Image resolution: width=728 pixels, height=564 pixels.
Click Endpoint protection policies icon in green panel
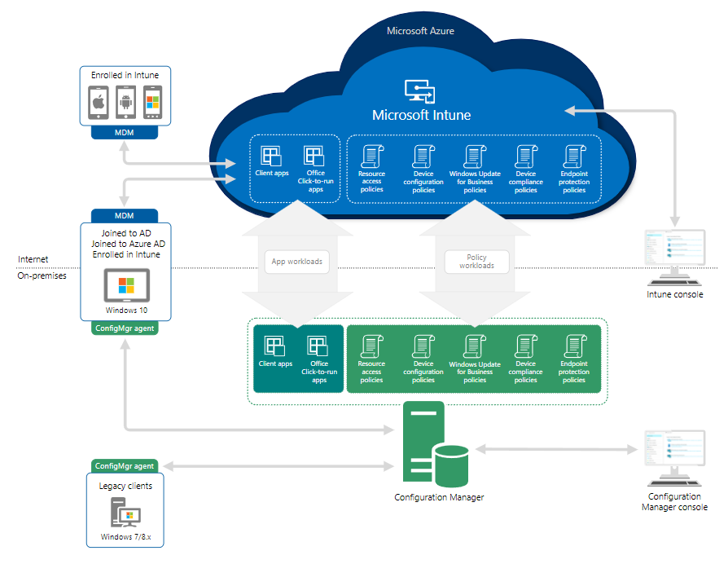575,346
